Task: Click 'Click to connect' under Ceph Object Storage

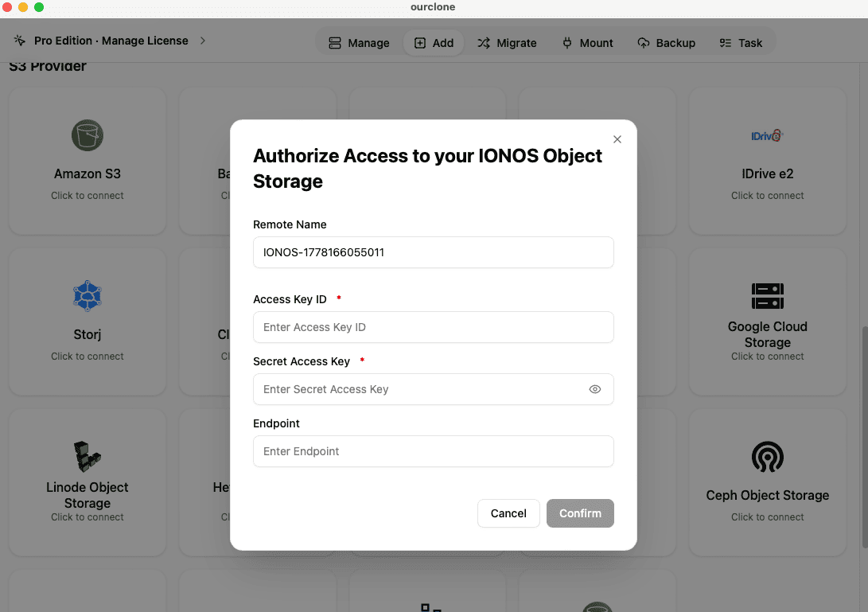Action: click(767, 516)
